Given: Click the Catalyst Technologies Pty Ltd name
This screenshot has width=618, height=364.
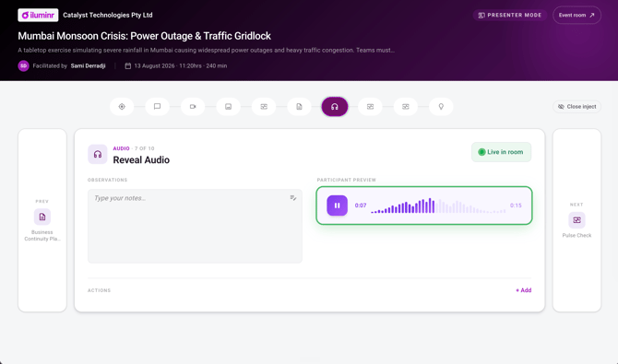Looking at the screenshot, I should (x=108, y=15).
